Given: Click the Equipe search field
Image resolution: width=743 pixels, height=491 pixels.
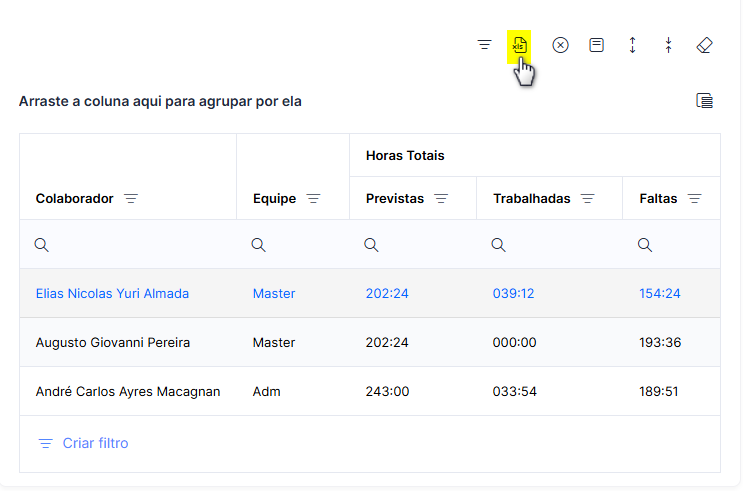Looking at the screenshot, I should point(293,245).
